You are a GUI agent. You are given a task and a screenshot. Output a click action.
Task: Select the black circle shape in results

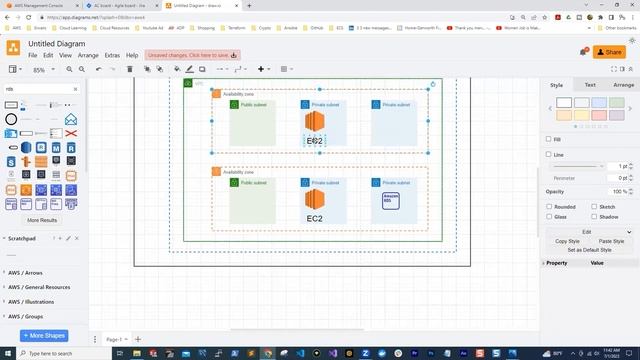click(x=11, y=119)
